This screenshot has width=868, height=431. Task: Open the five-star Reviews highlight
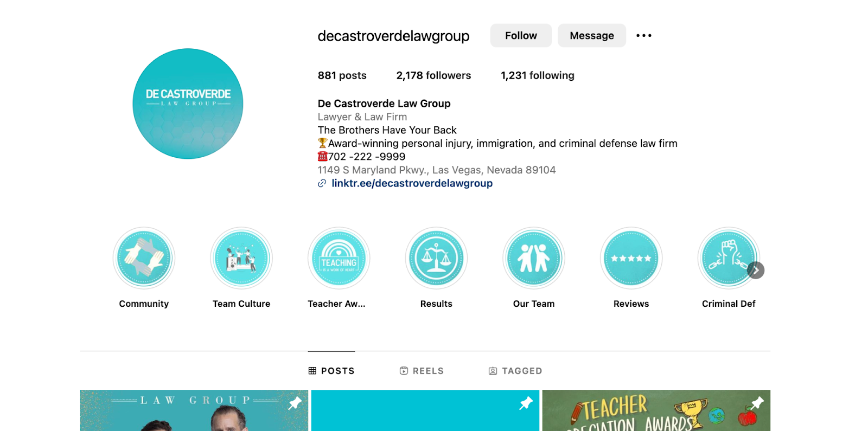(631, 258)
